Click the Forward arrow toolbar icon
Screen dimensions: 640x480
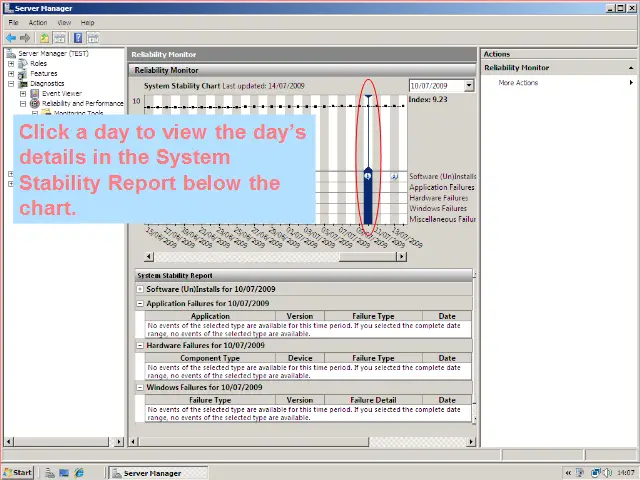25,38
